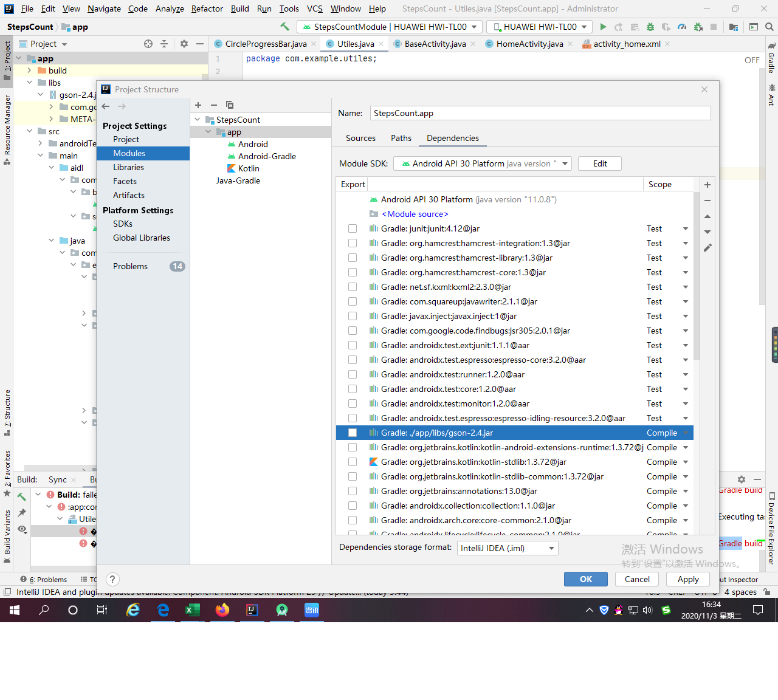Open Search Everywhere magnifier icon
The width and height of the screenshot is (778, 700).
(769, 27)
